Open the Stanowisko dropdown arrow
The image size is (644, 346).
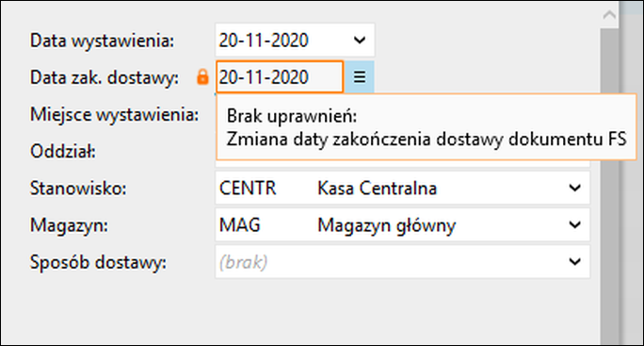pos(574,188)
